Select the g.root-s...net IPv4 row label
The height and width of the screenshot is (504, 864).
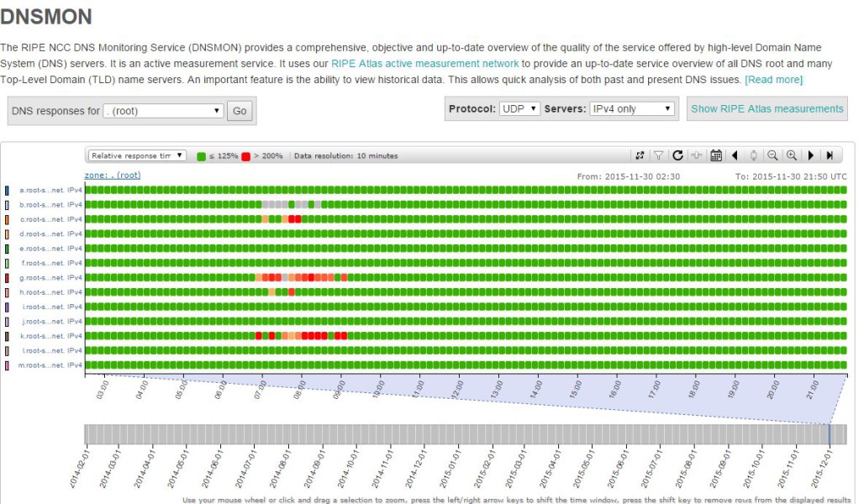pos(50,277)
